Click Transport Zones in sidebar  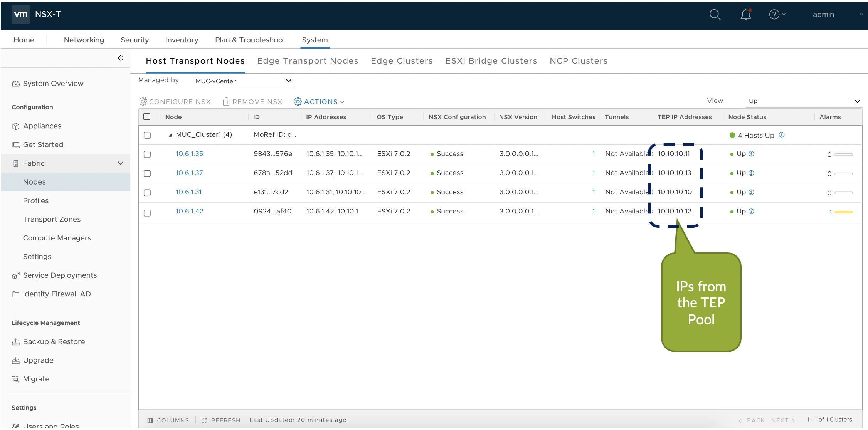click(x=52, y=219)
